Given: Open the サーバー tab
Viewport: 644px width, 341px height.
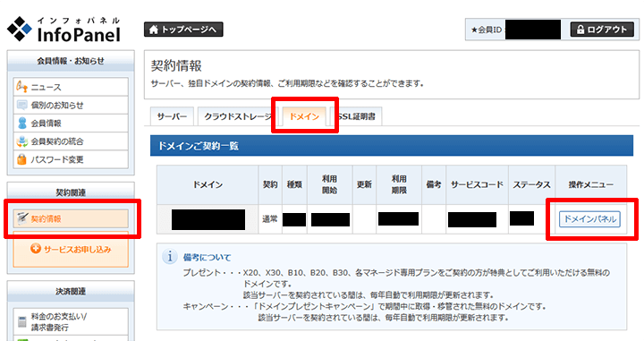Looking at the screenshot, I should [x=172, y=116].
